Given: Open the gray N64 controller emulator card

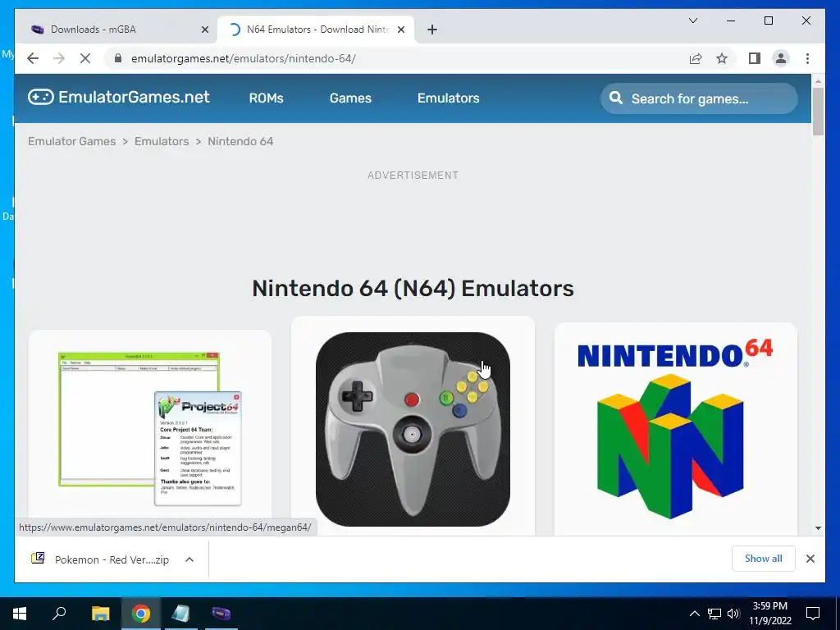Looking at the screenshot, I should (x=413, y=429).
